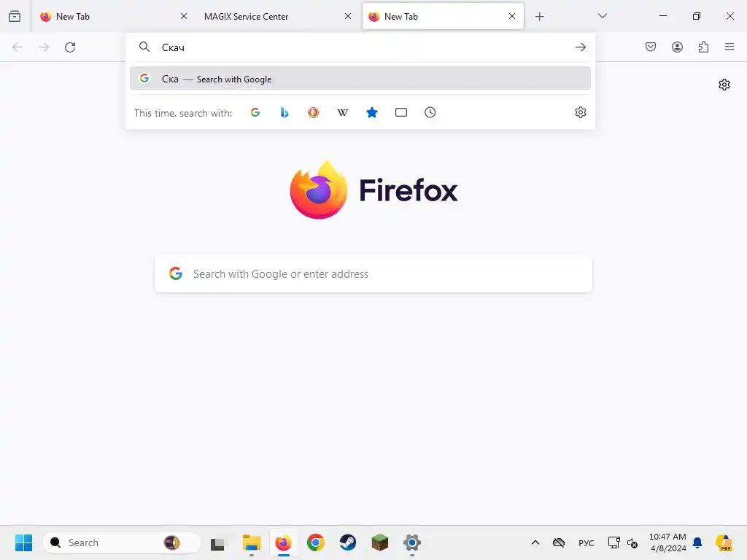Screen dimensions: 747x560
Task: Close the first New Tab
Action: (184, 16)
